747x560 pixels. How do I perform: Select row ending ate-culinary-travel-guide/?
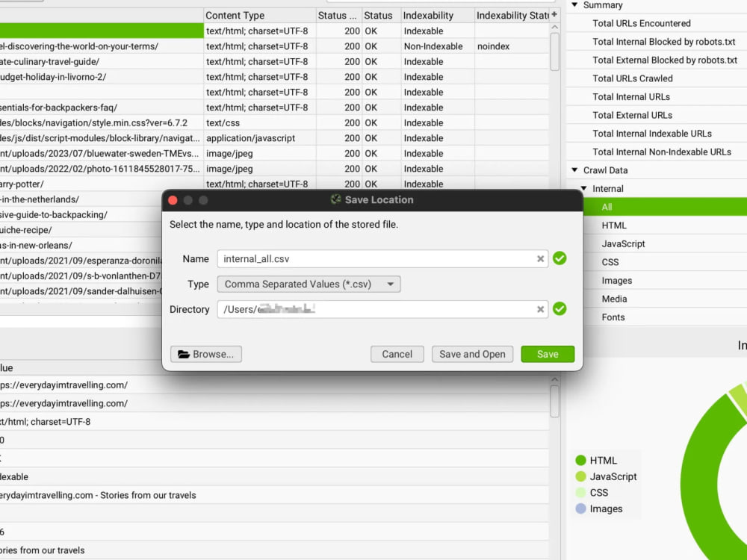coord(102,61)
